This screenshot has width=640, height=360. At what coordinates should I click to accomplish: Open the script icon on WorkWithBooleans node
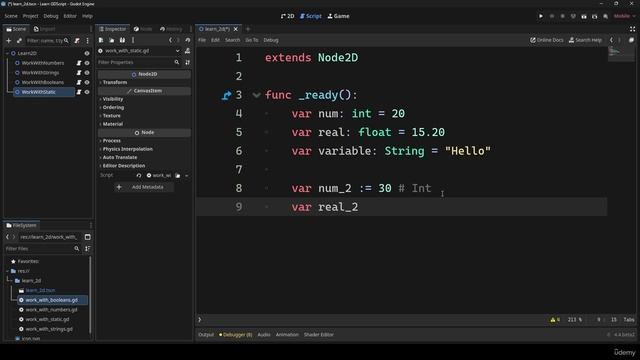(79, 82)
